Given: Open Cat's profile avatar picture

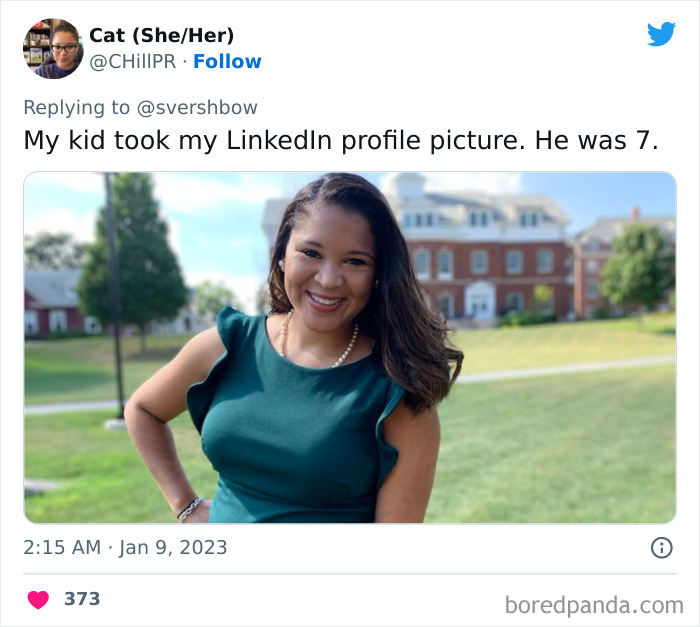Looking at the screenshot, I should point(52,48).
